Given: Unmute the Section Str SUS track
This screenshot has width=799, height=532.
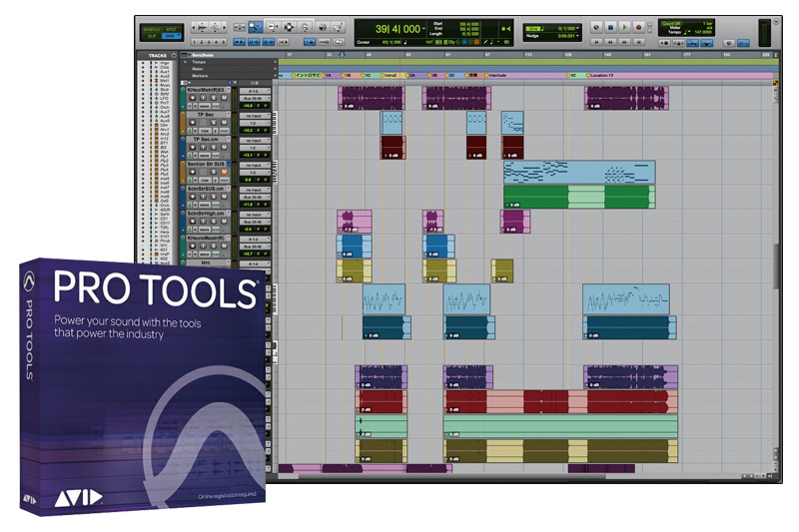Looking at the screenshot, I should point(224,172).
